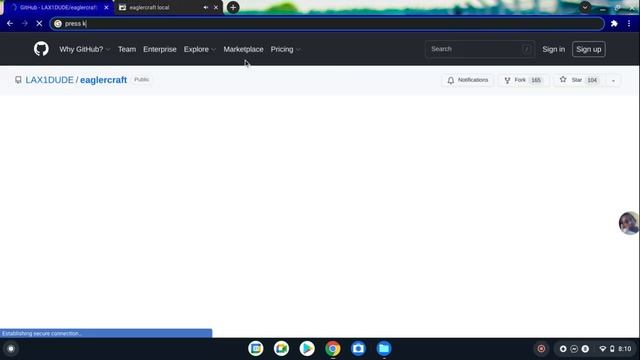Click the 'Establishing secure connection' status text
The width and height of the screenshot is (640, 360).
coord(42,333)
